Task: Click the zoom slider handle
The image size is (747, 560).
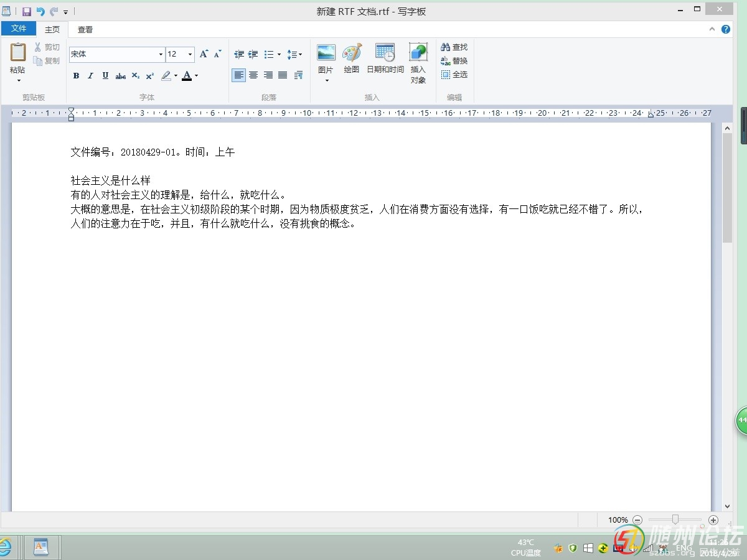Action: coord(675,520)
